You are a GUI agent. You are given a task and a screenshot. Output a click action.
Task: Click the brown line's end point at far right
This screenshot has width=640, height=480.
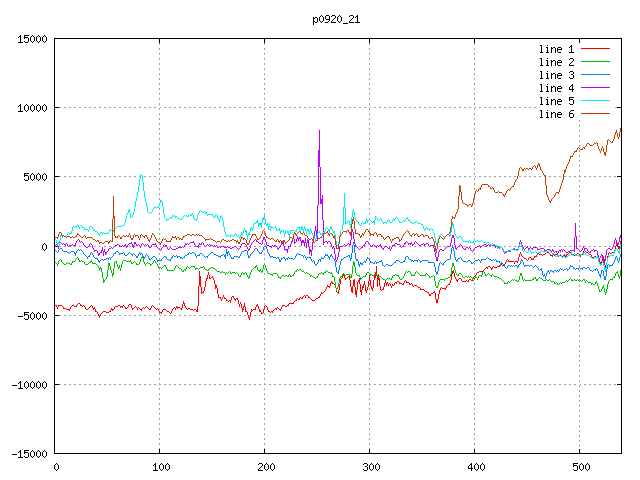621,129
